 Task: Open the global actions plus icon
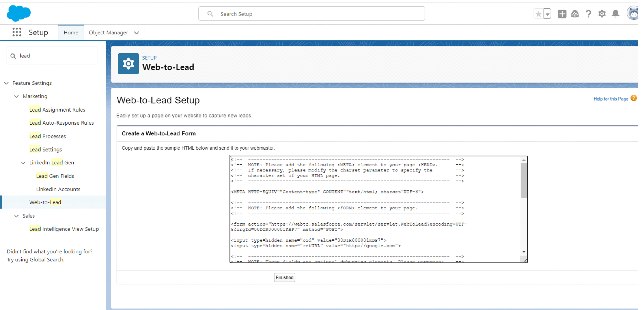click(x=562, y=14)
